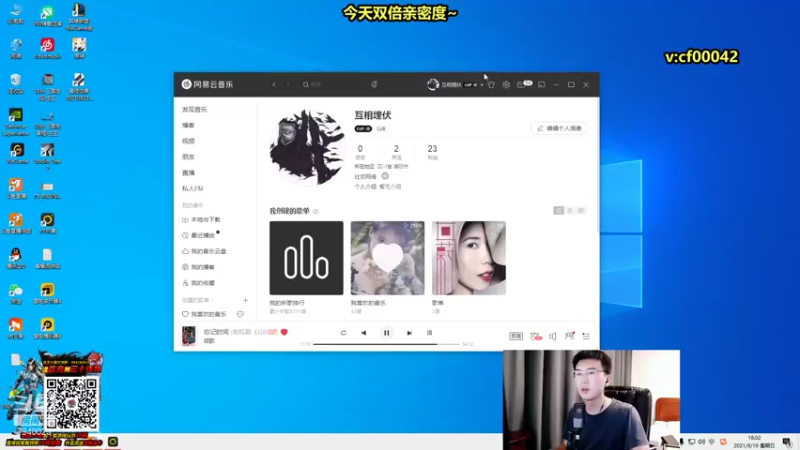Screen dimensions: 800x450
Task: Open the followers count showing 23
Action: coord(433,152)
